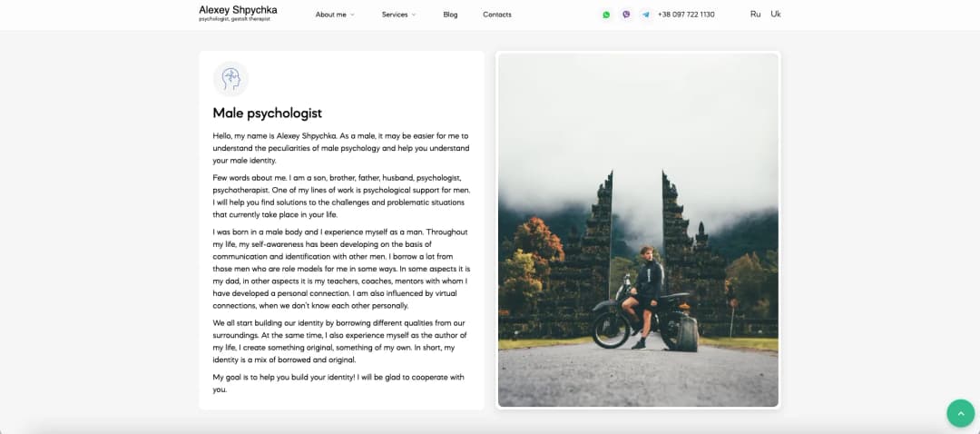Click the psychologist, gestalt therapist tagline
980x434 pixels.
[234, 19]
